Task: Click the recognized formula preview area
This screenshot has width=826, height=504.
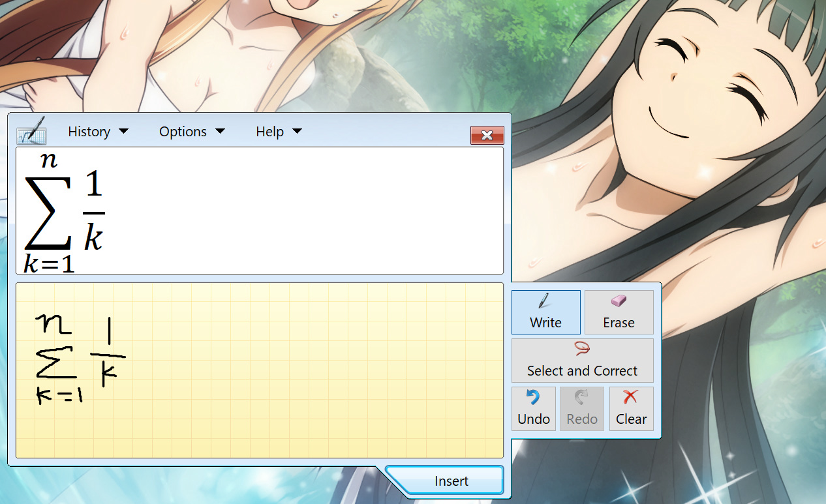Action: coord(260,211)
